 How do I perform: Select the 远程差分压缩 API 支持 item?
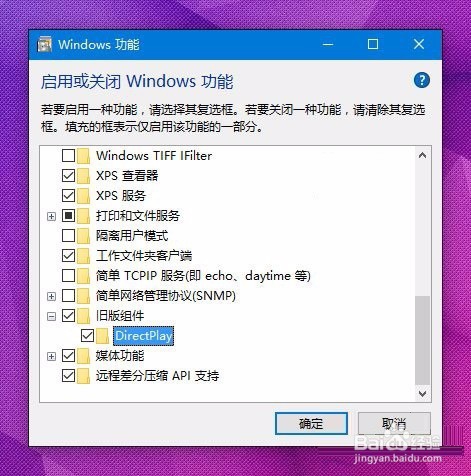click(x=157, y=376)
